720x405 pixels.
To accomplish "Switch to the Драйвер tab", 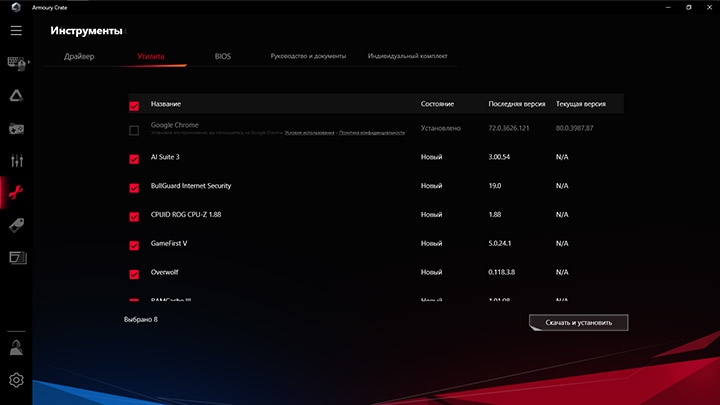I will point(79,56).
